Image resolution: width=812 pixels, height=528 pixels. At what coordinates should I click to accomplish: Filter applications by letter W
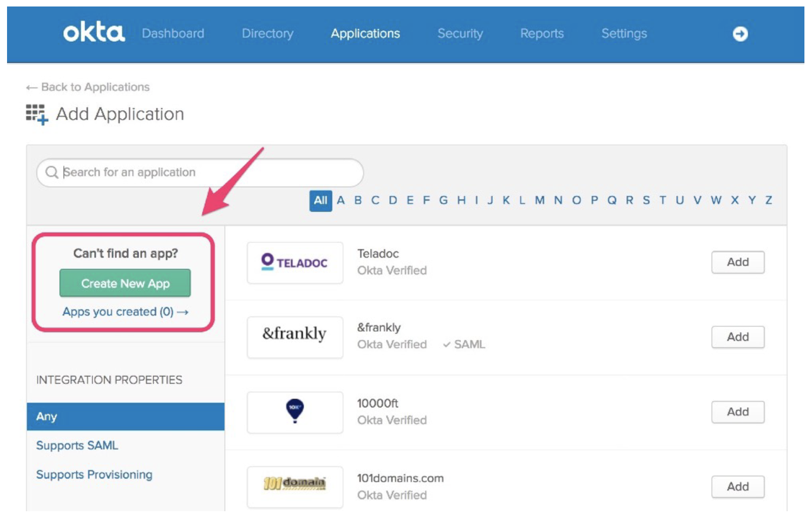tap(716, 201)
